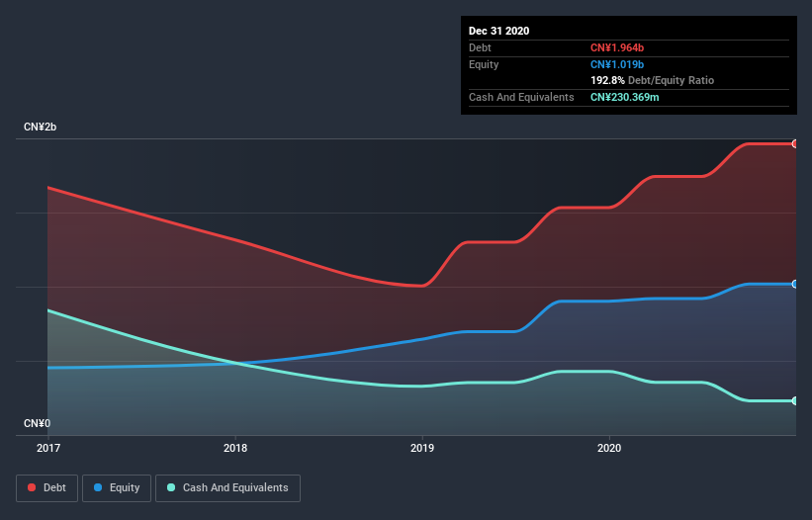Screen dimensions: 812x520
Task: Select the Equity endpoint marker on blue line
Action: (795, 284)
